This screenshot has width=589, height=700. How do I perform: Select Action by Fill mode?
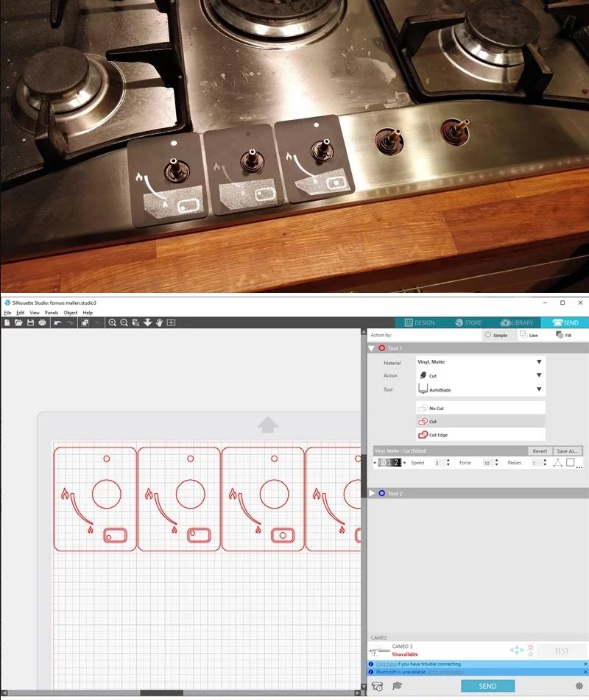[563, 335]
